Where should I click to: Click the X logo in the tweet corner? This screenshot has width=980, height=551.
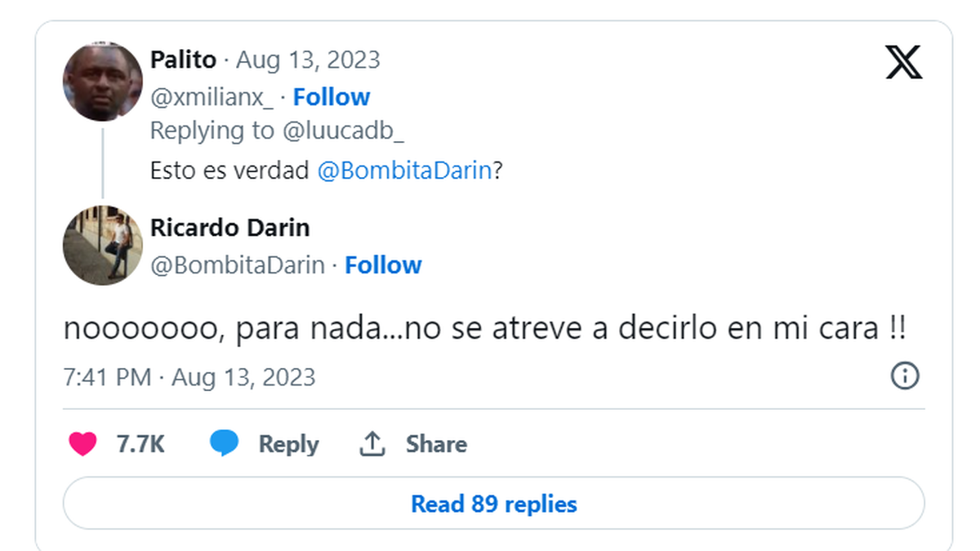click(x=903, y=63)
